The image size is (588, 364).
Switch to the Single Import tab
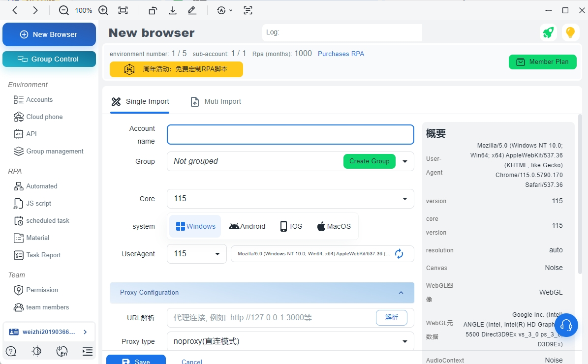pos(140,102)
